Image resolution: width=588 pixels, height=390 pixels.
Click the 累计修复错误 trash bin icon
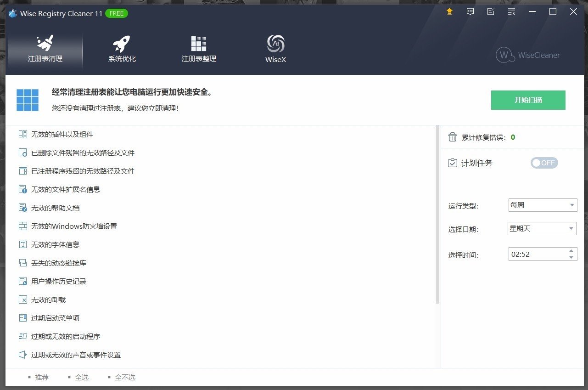(453, 137)
